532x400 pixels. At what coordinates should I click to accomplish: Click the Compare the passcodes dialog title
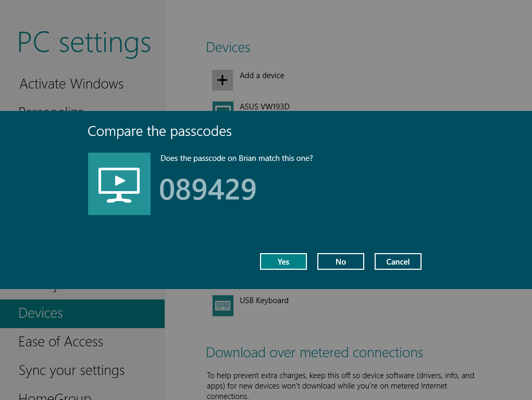tap(159, 131)
